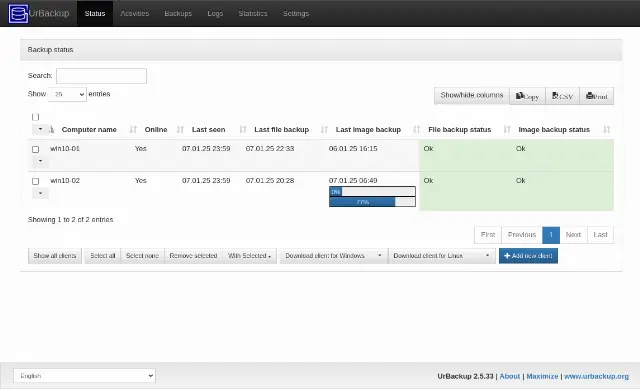Copy table using Copy button
The height and width of the screenshot is (390, 640).
click(x=527, y=96)
